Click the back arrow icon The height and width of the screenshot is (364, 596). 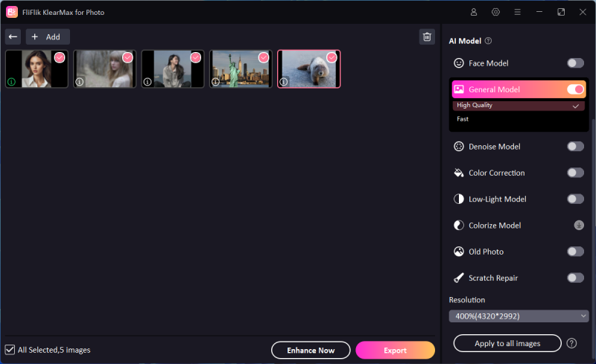pos(13,36)
